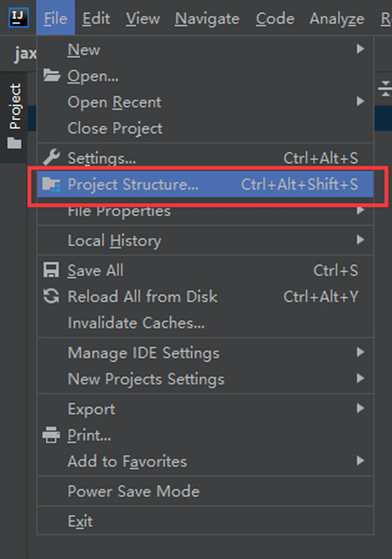The width and height of the screenshot is (392, 559).
Task: Click the Open folder icon
Action: [52, 75]
